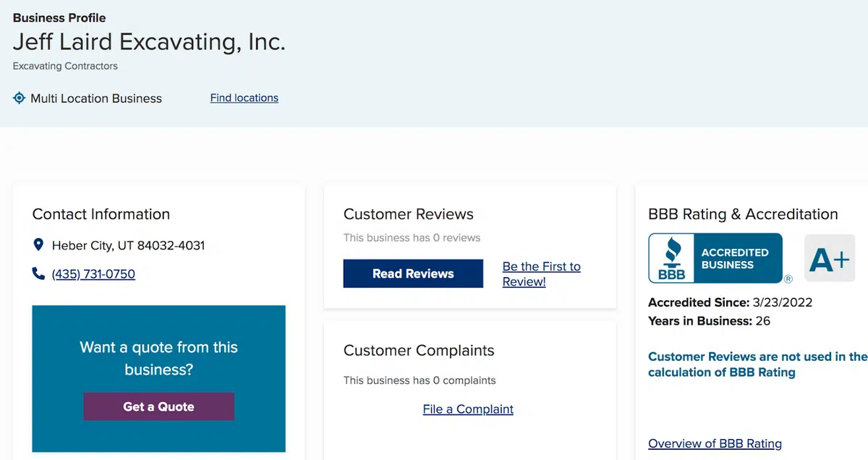Click the Contact Information heading
The height and width of the screenshot is (460, 868).
[x=101, y=214]
